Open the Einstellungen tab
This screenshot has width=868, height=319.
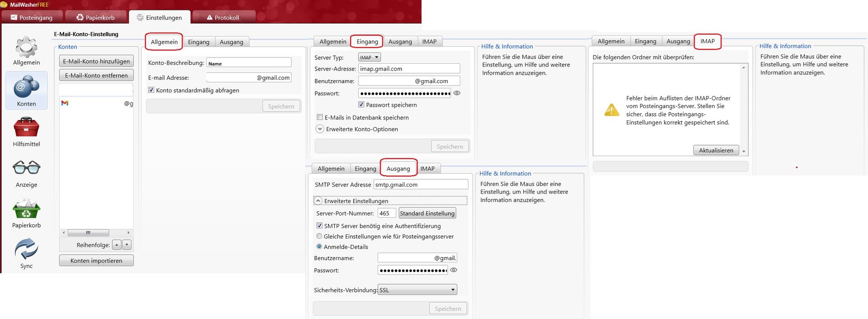click(x=159, y=17)
